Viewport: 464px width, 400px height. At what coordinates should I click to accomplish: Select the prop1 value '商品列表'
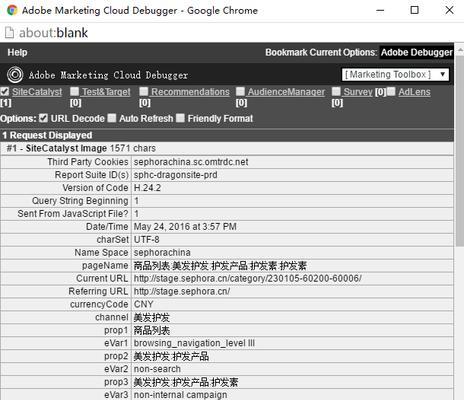tap(152, 330)
